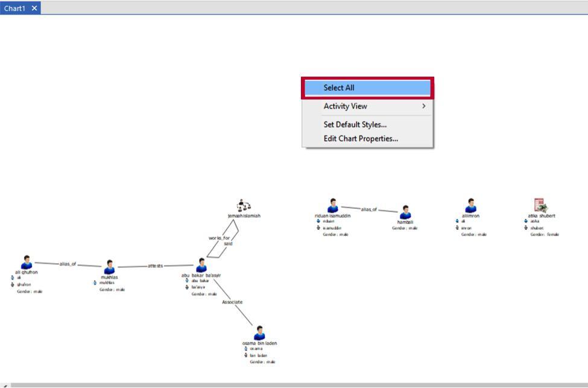Open Set Default Styles... menu entry
Image resolution: width=588 pixels, height=388 pixels.
click(x=355, y=125)
